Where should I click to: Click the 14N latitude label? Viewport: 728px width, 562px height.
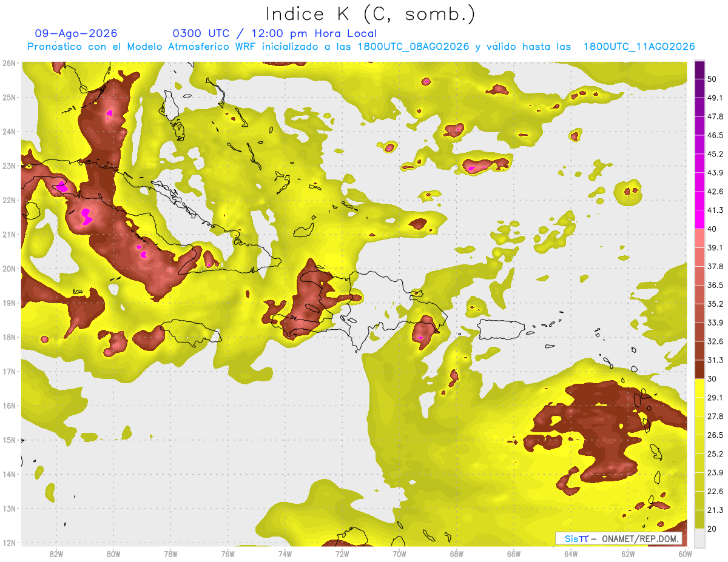tap(8, 474)
